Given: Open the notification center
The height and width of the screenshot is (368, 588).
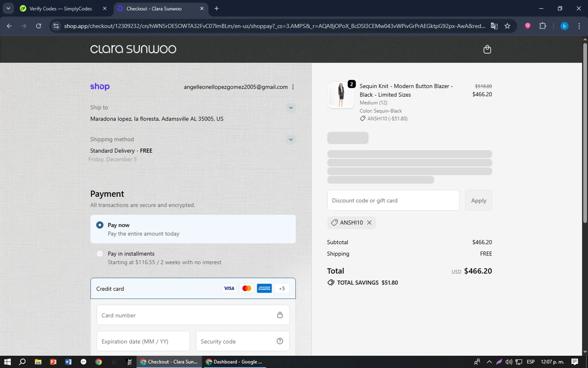Looking at the screenshot, I should pos(575,362).
